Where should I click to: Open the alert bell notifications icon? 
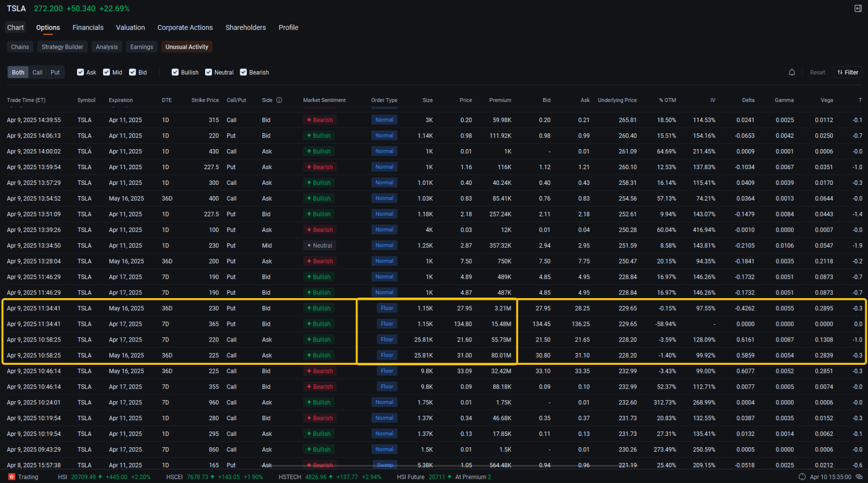(792, 72)
